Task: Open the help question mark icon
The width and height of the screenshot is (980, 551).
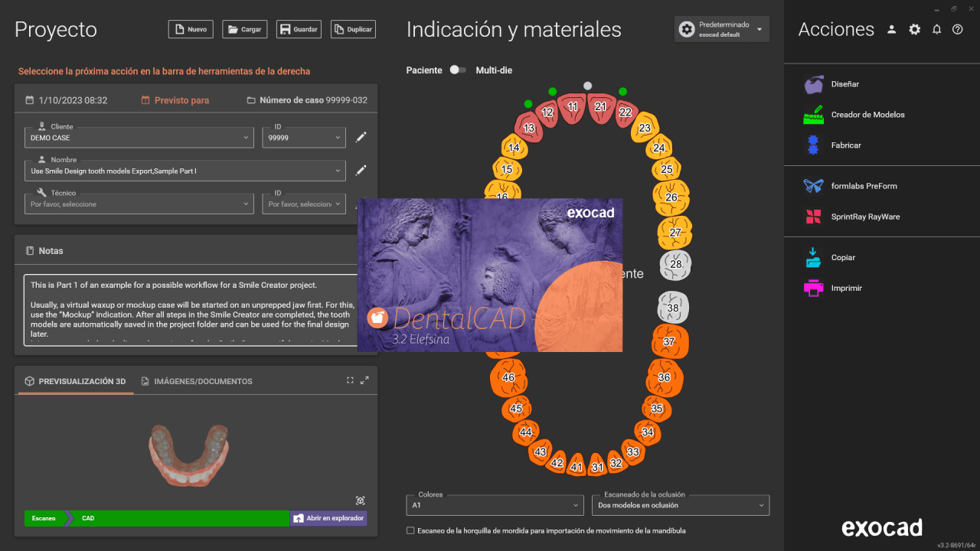Action: pyautogui.click(x=957, y=29)
